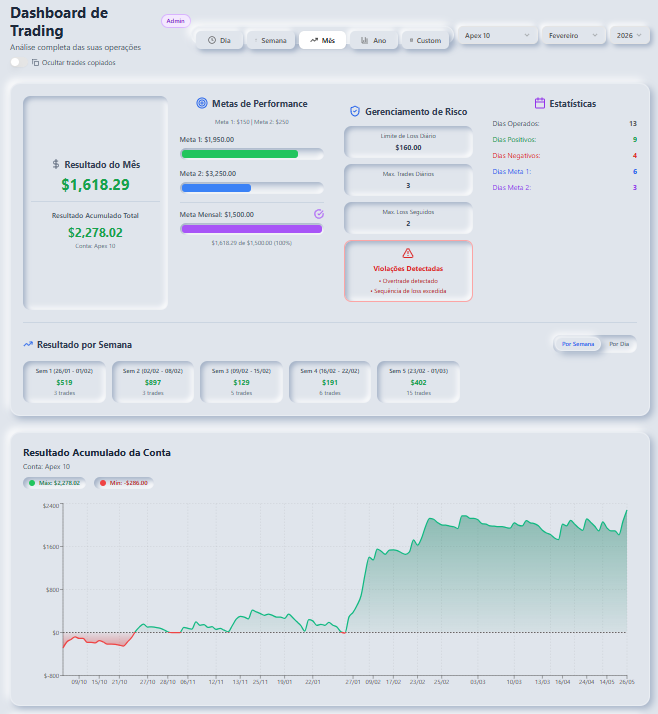Select the Dia period tab
The width and height of the screenshot is (658, 714).
219,41
